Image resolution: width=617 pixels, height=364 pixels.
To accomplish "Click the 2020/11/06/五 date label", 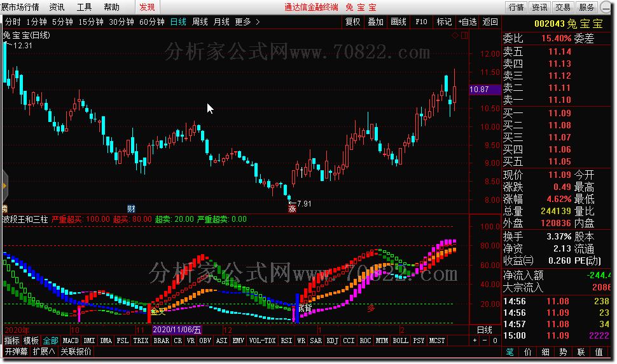I will pyautogui.click(x=177, y=330).
